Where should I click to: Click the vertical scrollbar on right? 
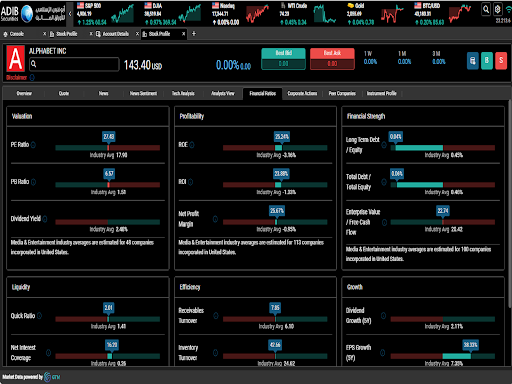pos(509,203)
